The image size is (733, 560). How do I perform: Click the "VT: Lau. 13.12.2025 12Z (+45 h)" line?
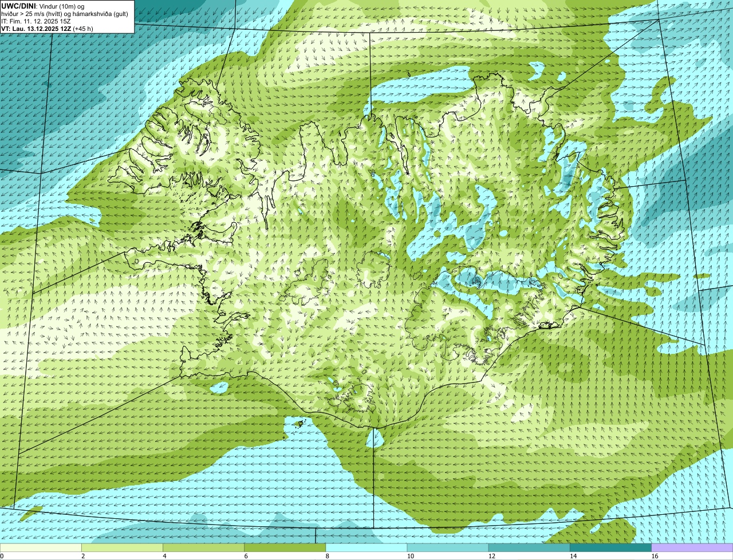point(47,28)
